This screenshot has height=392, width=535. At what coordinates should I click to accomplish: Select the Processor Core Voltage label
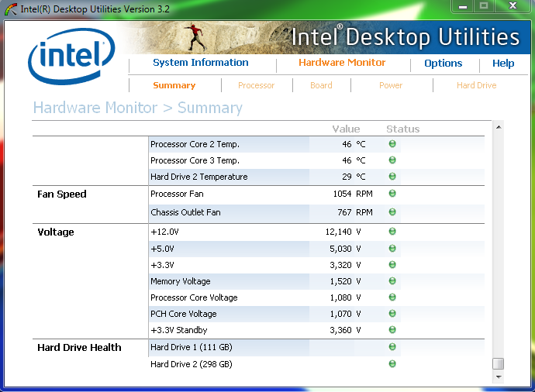pos(194,298)
